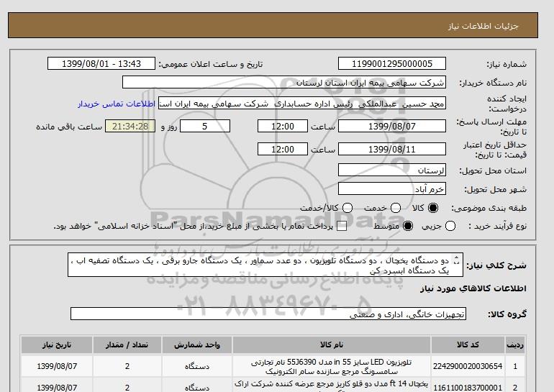Click the goods group field تجهیزات خانگی، اداری و صنعتی
Image resolution: width=554 pixels, height=392 pixels.
(268, 314)
